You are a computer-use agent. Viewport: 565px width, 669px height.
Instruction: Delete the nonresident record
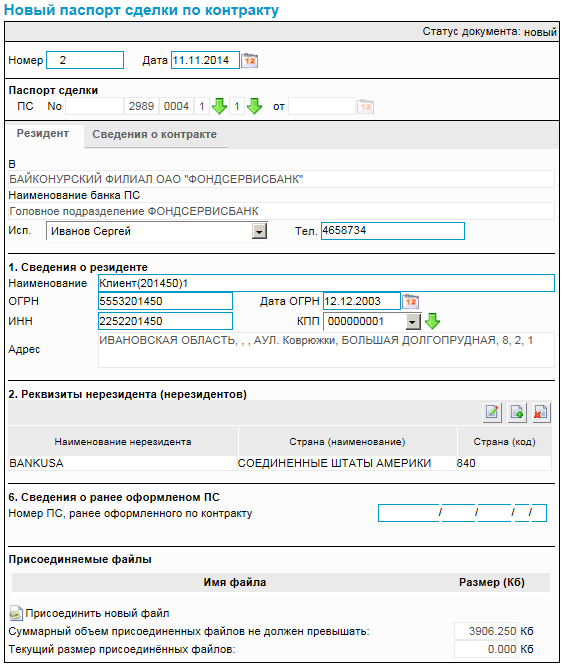click(541, 413)
